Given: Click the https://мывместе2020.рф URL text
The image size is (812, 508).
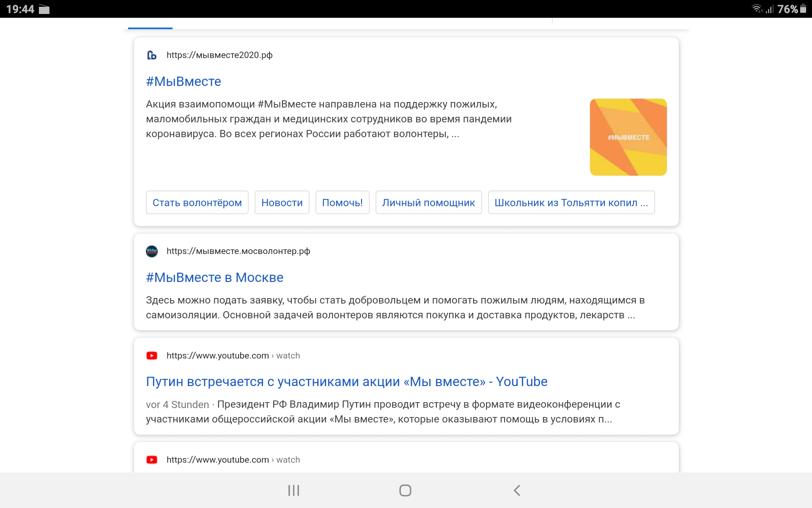Looking at the screenshot, I should pyautogui.click(x=219, y=55).
